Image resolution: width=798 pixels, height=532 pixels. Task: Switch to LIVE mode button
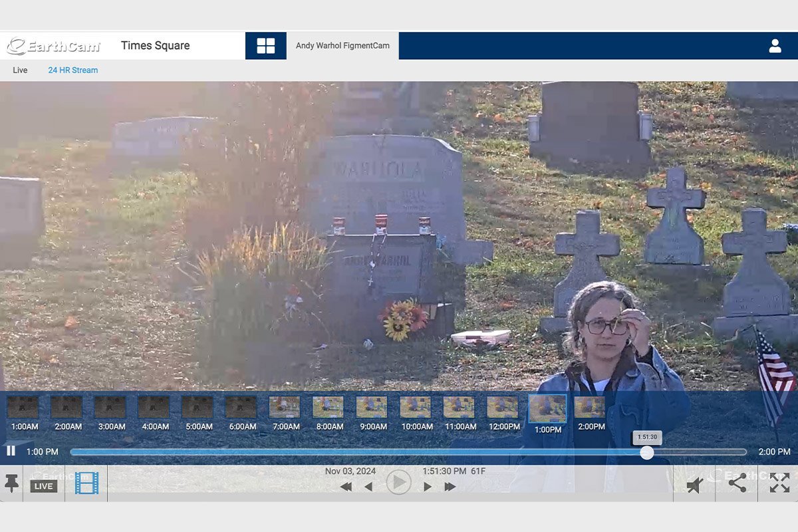[x=44, y=486]
